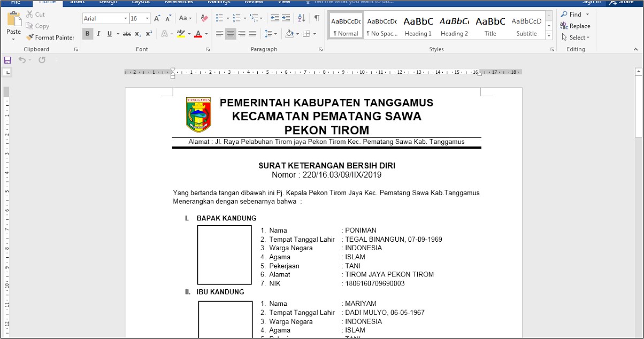644x339 pixels.
Task: Toggle show paragraph marks
Action: 317,18
